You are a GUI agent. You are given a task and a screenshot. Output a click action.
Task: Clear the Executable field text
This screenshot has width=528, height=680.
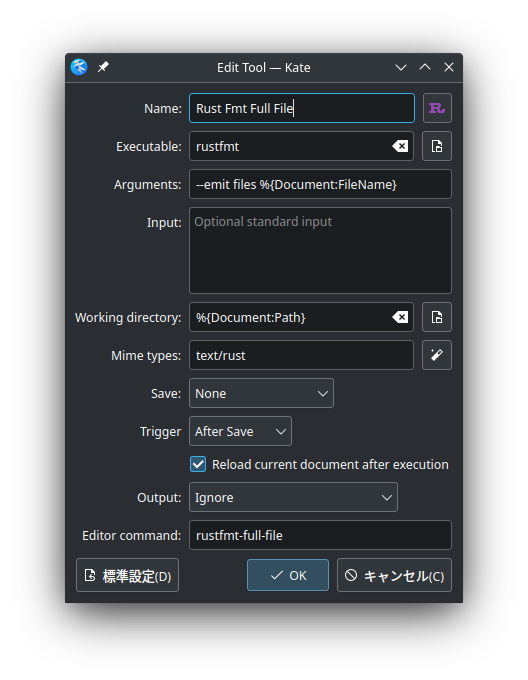400,146
